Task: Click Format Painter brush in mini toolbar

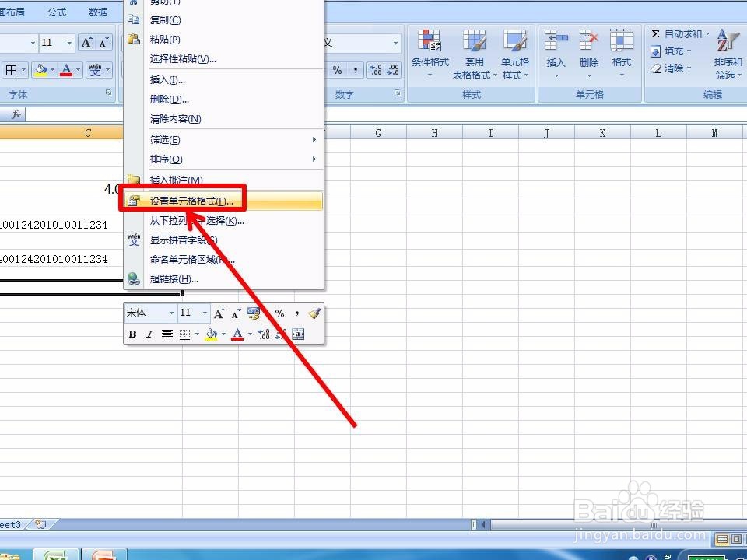Action: click(x=314, y=313)
